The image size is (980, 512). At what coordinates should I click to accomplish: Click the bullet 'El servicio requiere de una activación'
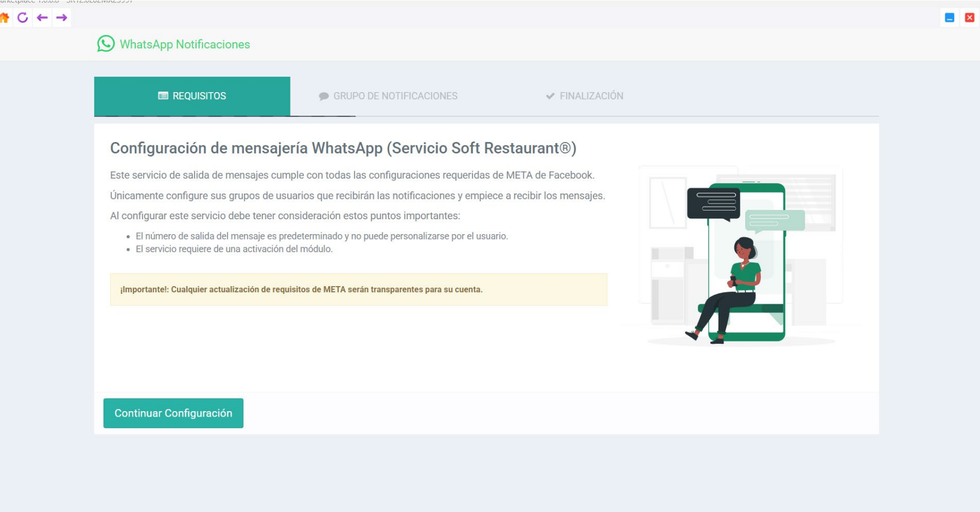[x=234, y=249]
